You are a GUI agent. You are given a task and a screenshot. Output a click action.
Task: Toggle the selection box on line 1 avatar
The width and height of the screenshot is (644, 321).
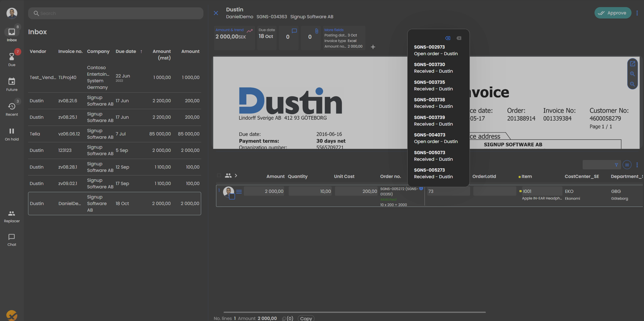[x=232, y=196]
